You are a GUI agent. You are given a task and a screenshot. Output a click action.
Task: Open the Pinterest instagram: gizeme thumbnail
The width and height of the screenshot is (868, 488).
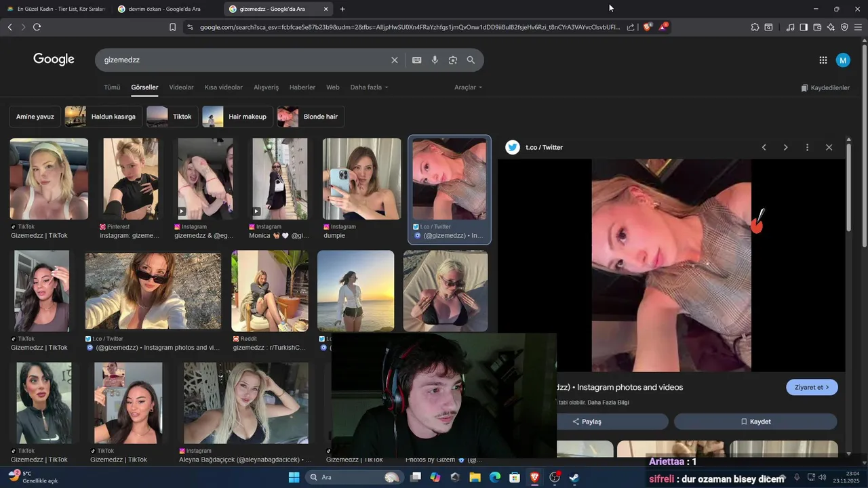[131, 179]
